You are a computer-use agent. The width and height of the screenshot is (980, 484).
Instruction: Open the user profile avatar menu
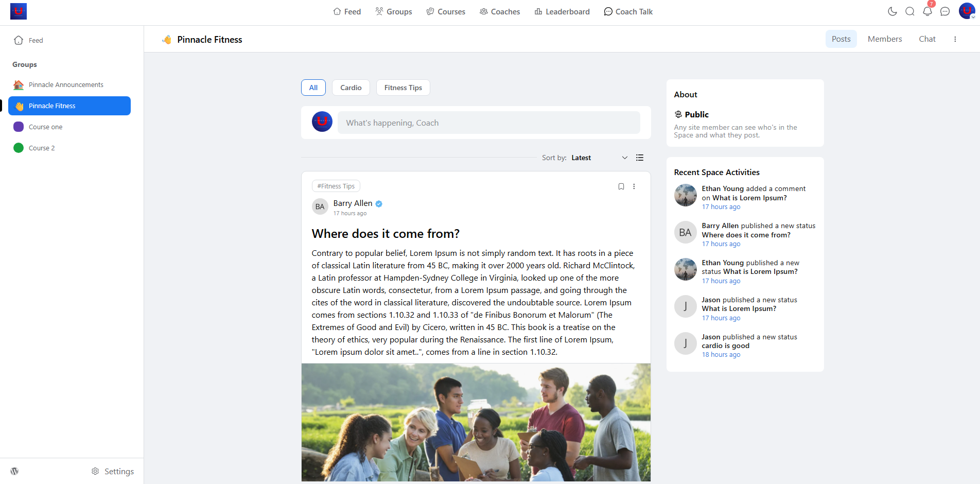[x=967, y=11]
